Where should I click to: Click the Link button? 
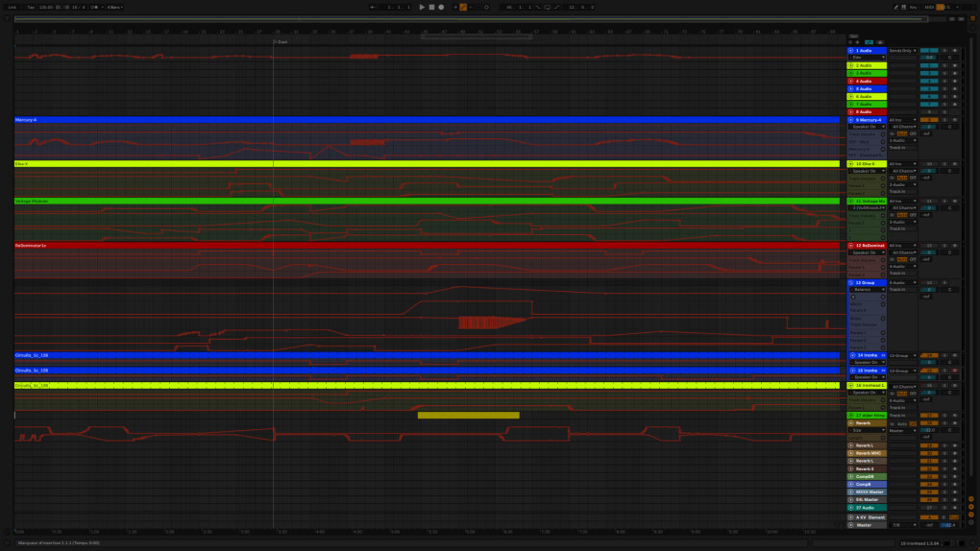click(x=12, y=7)
